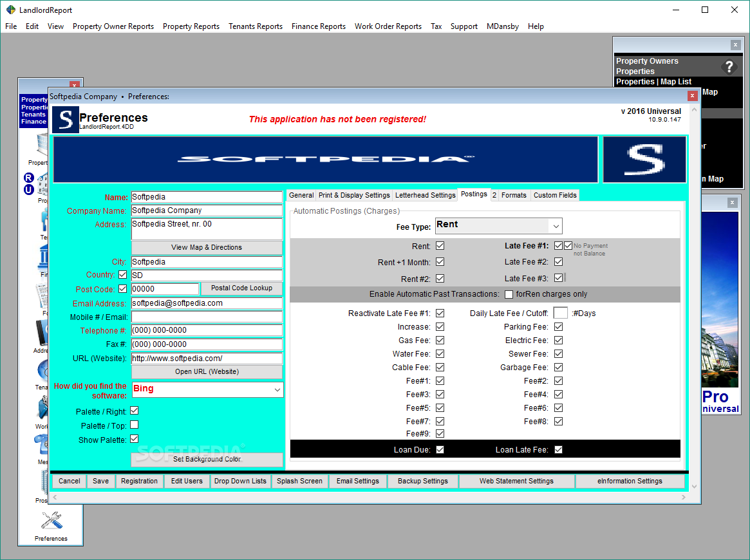
Task: Toggle the Rent checkbox
Action: (440, 246)
